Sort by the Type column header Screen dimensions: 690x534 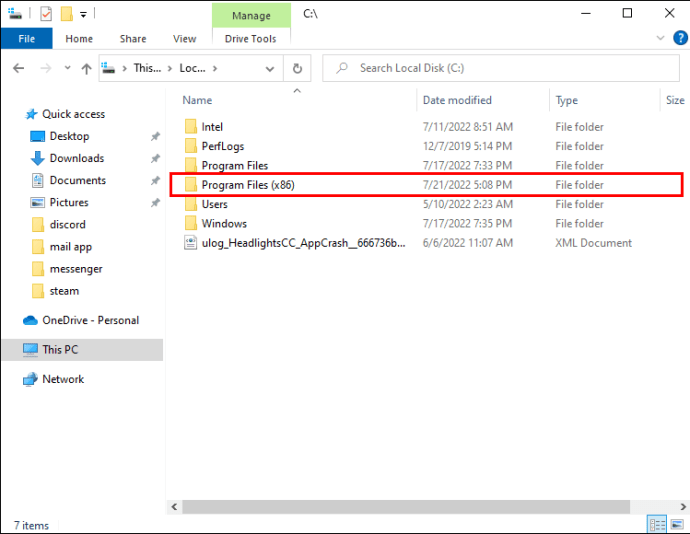point(566,100)
